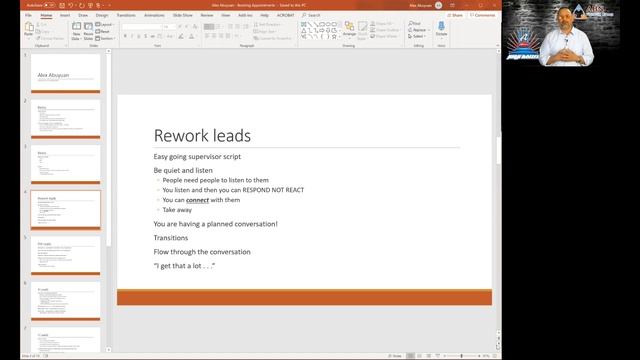Click the 'I get that a lot' text
This screenshot has height=360, width=640.
point(184,266)
